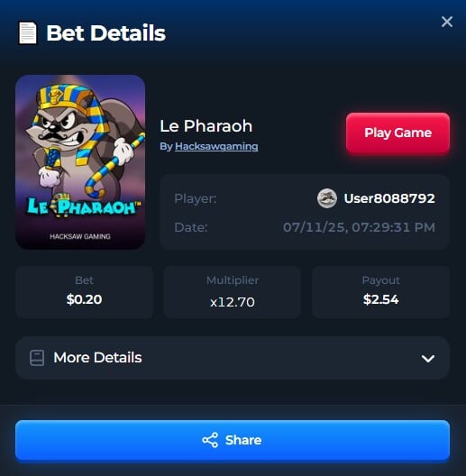Click the blue Share button

pos(233,440)
